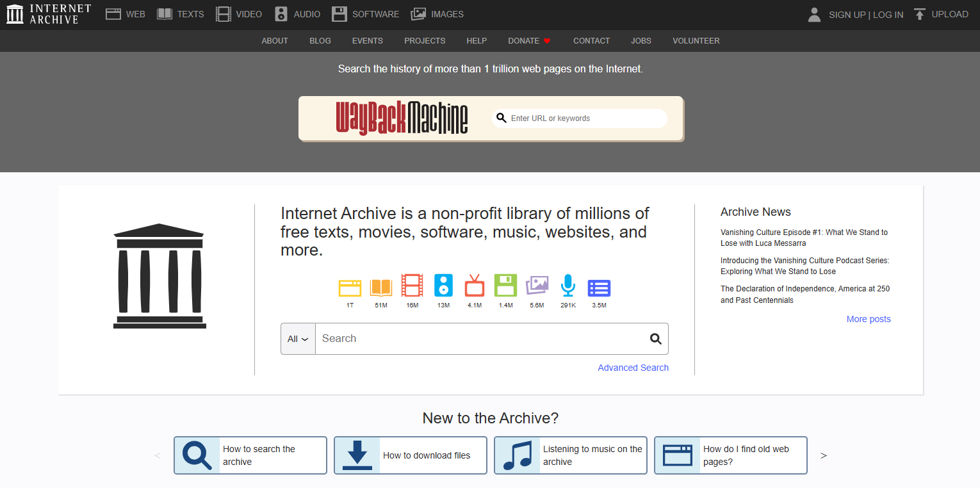Open Introducing the Vanishing Culture Podcast post
Image resolution: width=980 pixels, height=488 pixels.
tap(804, 266)
